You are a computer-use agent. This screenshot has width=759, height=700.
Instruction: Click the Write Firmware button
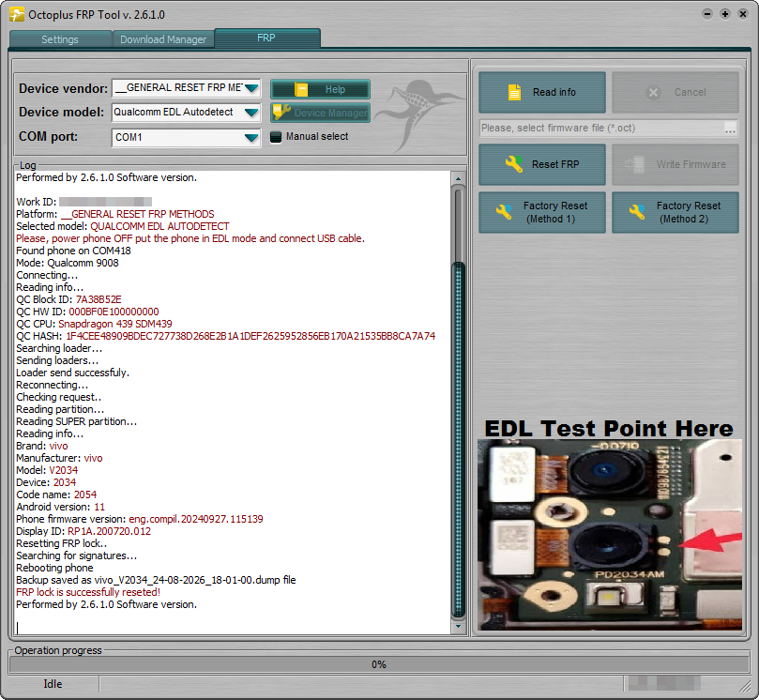(x=676, y=164)
